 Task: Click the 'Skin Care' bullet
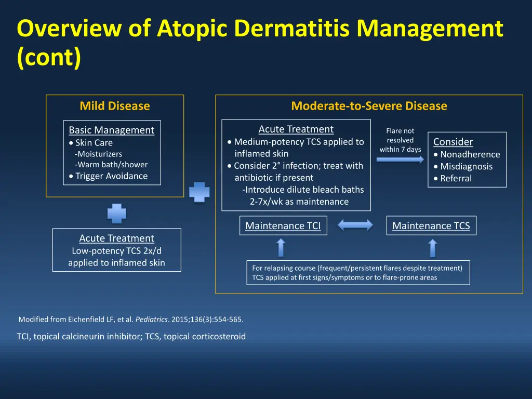[90, 143]
